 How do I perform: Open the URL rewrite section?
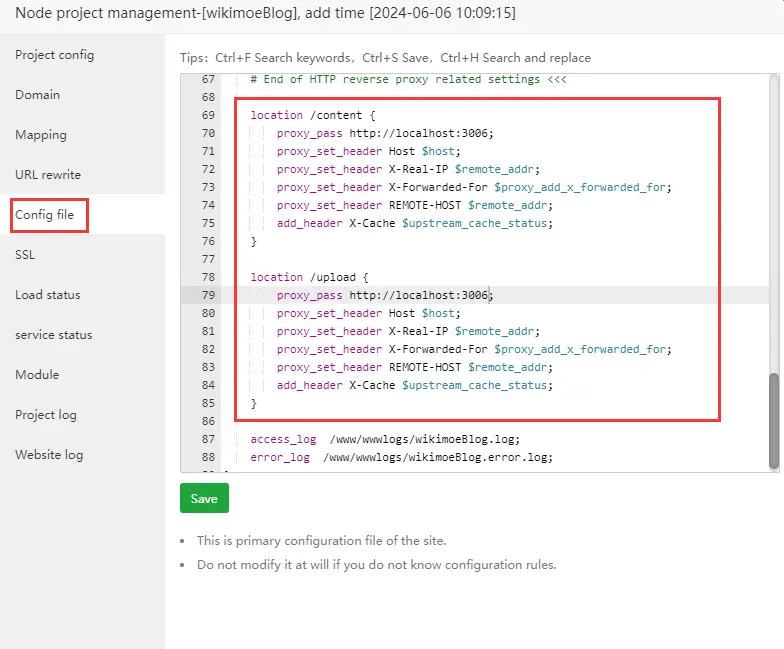pyautogui.click(x=47, y=175)
